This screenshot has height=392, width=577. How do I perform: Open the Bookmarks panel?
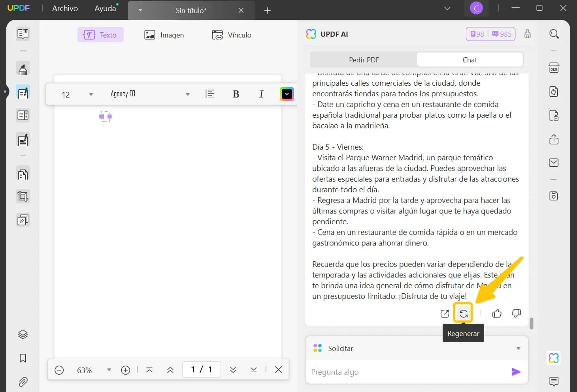pyautogui.click(x=23, y=358)
